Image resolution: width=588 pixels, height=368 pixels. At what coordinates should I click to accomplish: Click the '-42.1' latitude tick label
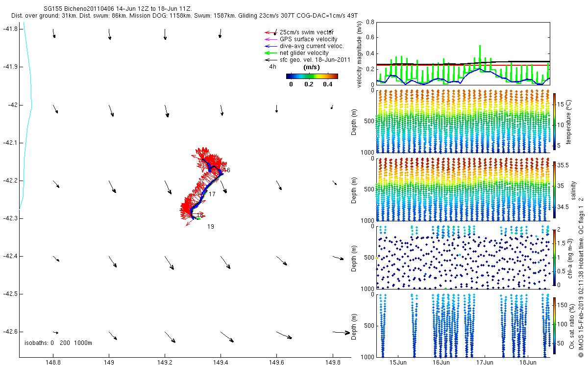click(10, 143)
